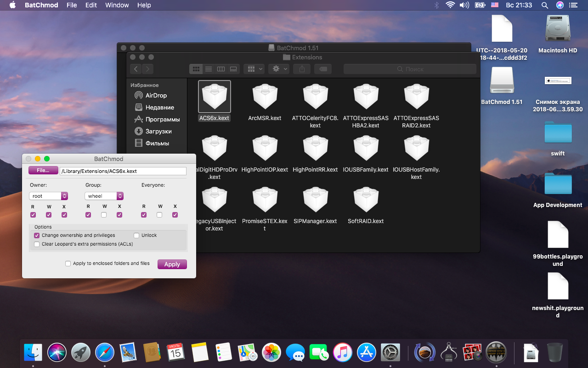
Task: Click the Finder edit tags button
Action: 323,69
